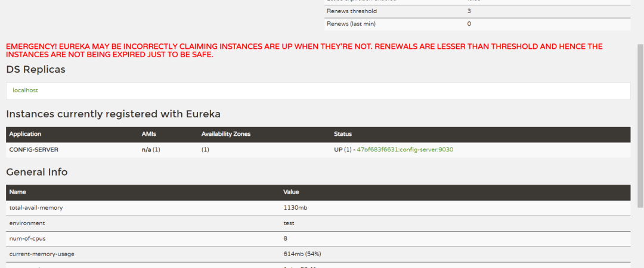This screenshot has width=644, height=268.
Task: Select the total-avail-memory row name
Action: 36,208
